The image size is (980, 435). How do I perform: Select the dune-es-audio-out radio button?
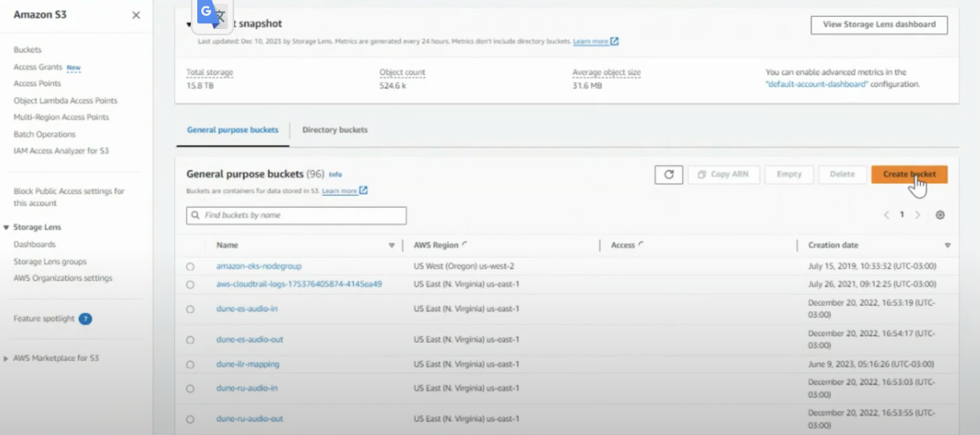190,339
